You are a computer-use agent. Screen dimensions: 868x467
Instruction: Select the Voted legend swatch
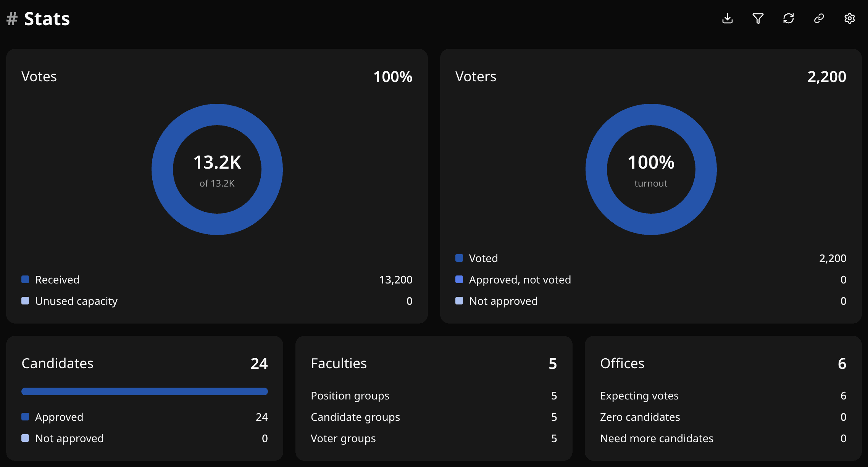(459, 258)
